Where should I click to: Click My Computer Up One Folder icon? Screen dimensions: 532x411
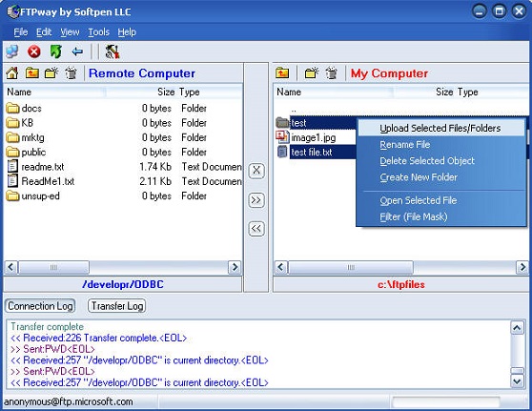pyautogui.click(x=282, y=73)
